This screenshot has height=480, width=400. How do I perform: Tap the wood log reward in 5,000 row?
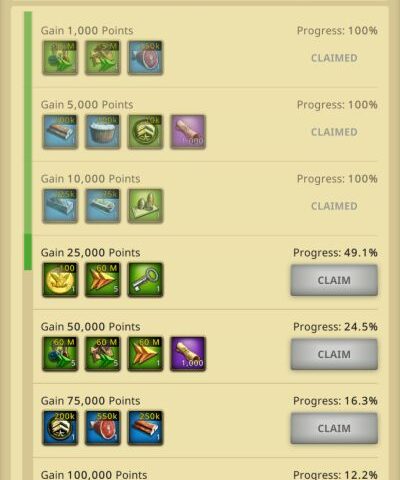point(60,132)
